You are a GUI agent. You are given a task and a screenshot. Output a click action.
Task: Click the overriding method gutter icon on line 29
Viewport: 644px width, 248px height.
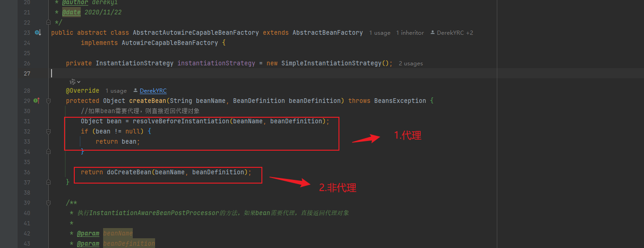[x=37, y=101]
